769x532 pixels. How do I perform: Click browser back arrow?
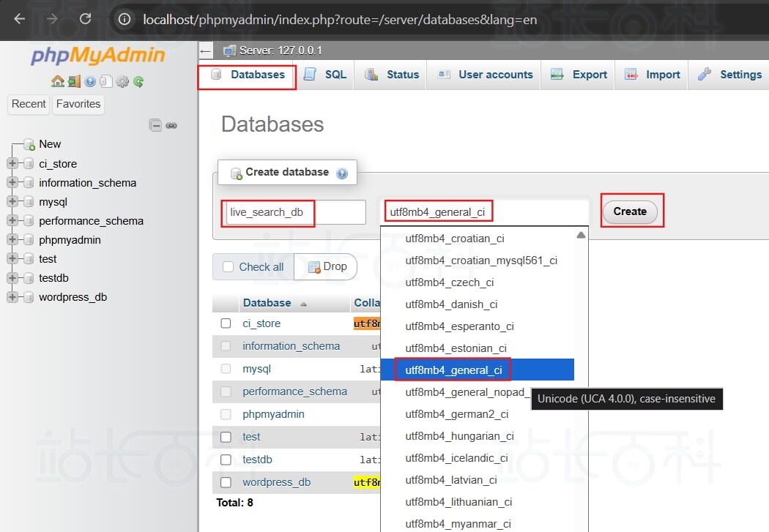point(20,19)
